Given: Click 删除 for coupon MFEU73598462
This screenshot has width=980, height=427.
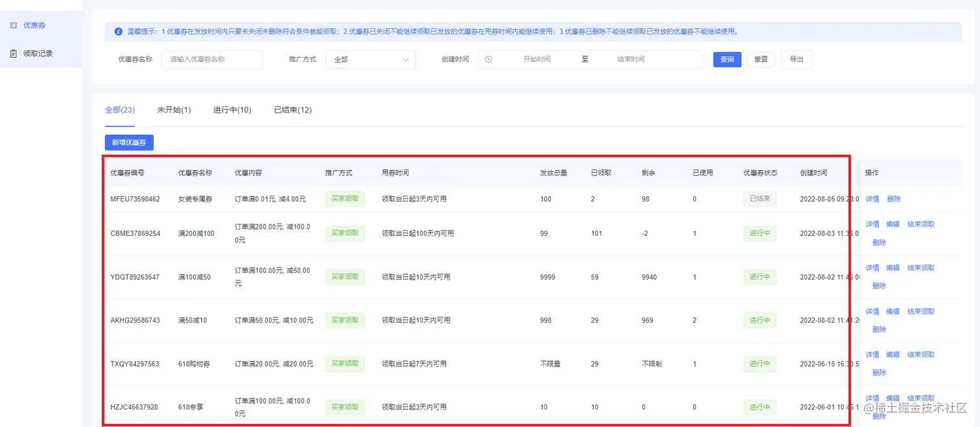Looking at the screenshot, I should point(894,199).
